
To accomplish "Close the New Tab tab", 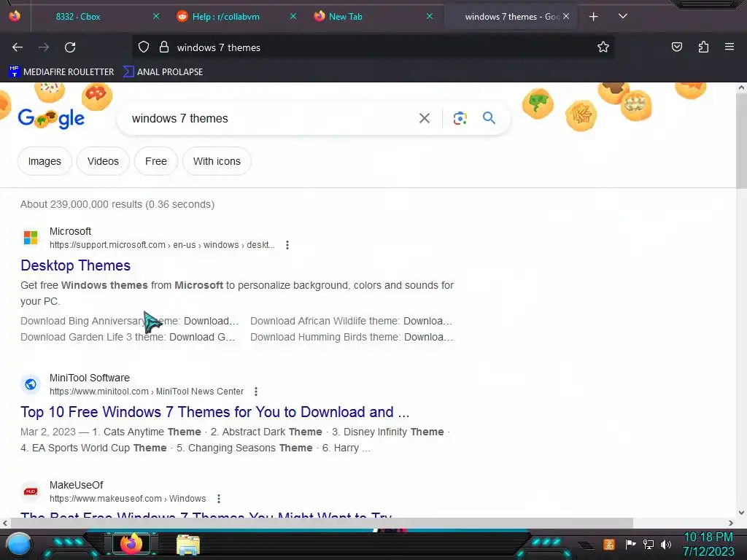I will [429, 16].
